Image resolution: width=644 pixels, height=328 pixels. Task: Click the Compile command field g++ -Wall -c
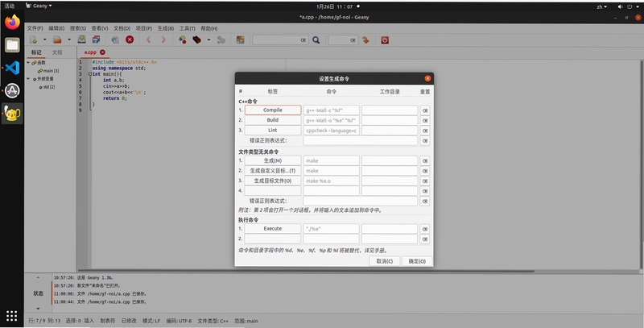332,110
